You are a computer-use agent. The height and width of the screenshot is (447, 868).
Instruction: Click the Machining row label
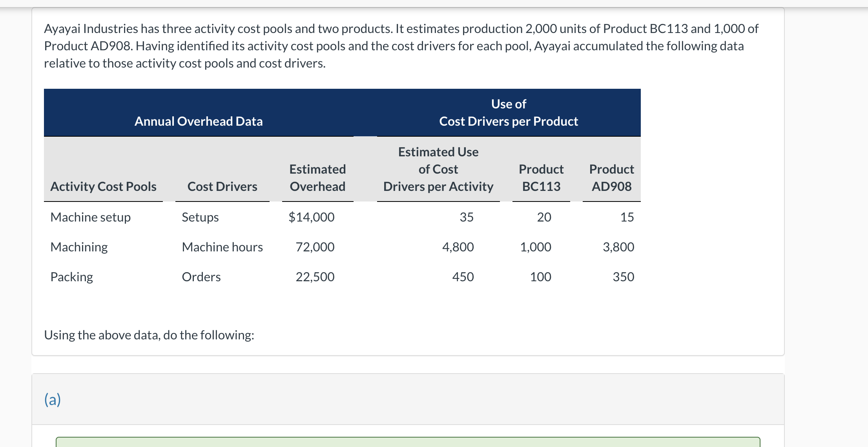click(79, 247)
